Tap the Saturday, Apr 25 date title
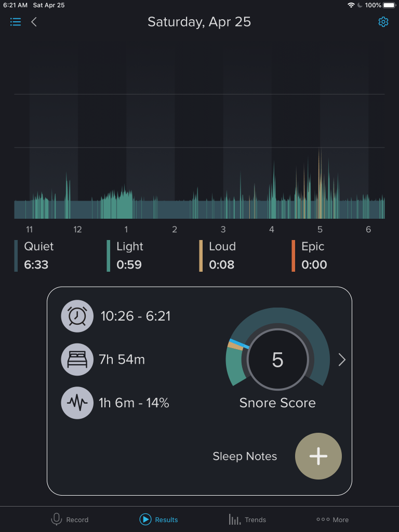Screen dimensions: 399x532 point(199,22)
